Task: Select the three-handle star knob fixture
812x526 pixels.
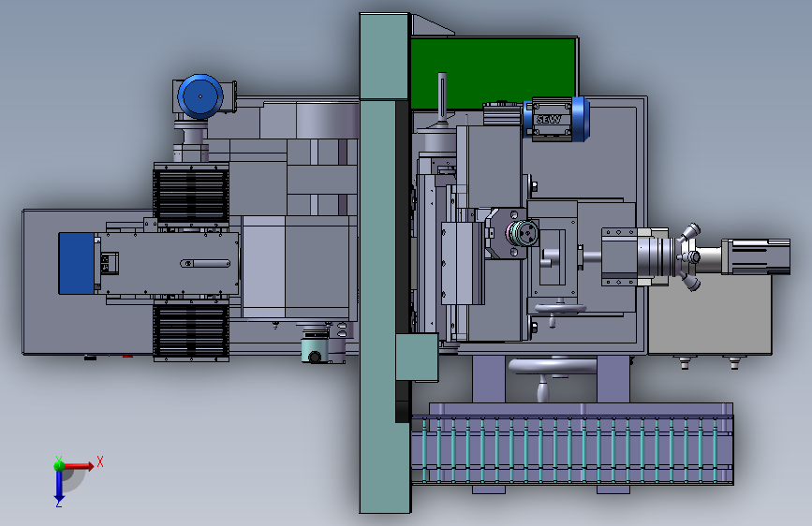Action: click(x=687, y=256)
